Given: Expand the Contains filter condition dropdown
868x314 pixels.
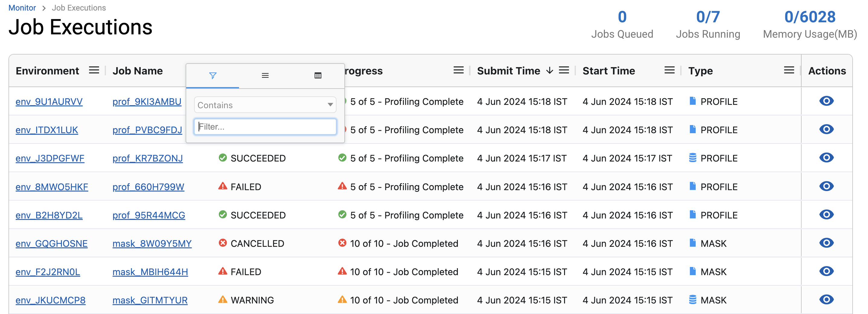Looking at the screenshot, I should [265, 105].
